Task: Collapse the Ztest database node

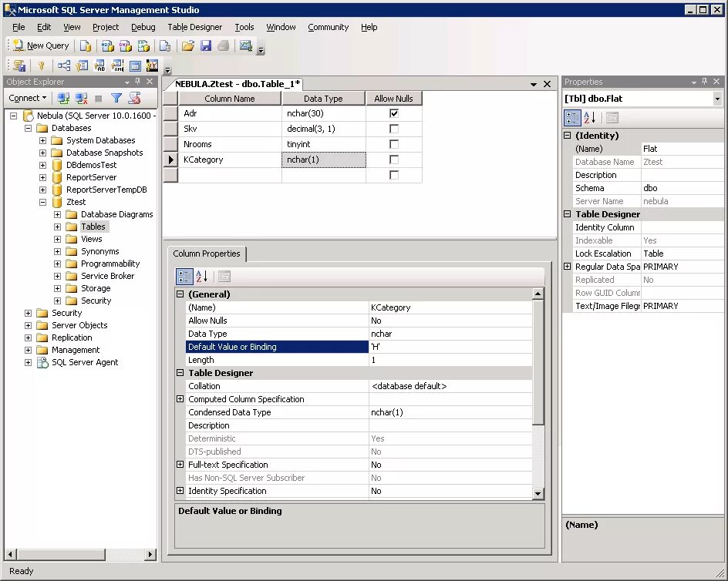Action: 42,202
